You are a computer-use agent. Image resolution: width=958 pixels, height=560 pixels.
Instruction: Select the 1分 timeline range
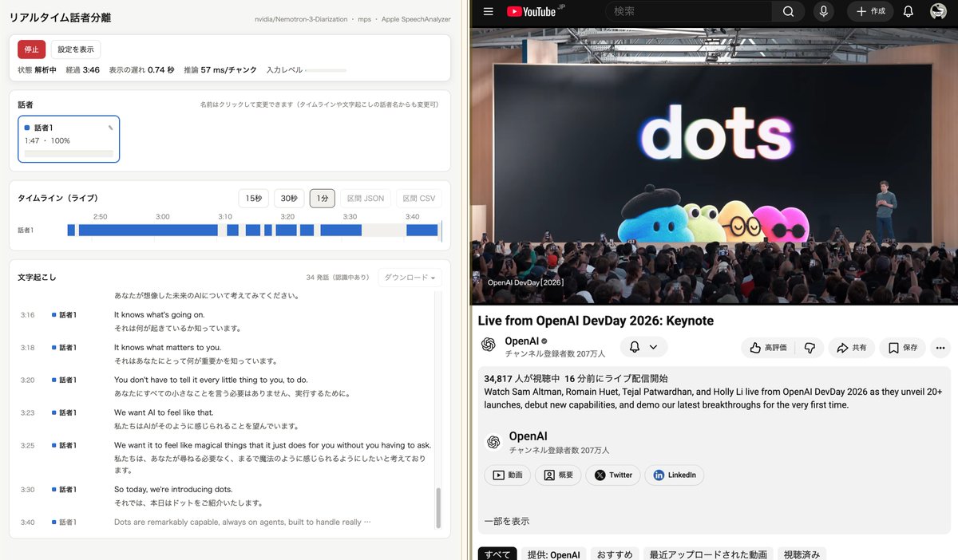click(323, 199)
